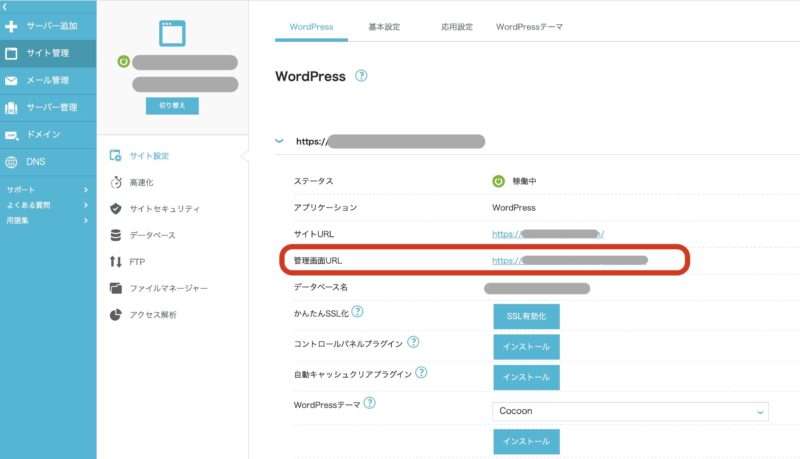Viewport: 800px width, 459px height.
Task: Click help icon beside 自動キャッシュクリアプラグイン
Action: coord(421,373)
